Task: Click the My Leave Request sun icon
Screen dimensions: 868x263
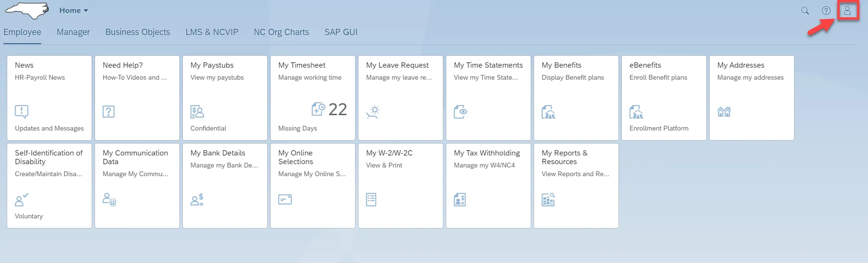Action: (373, 112)
